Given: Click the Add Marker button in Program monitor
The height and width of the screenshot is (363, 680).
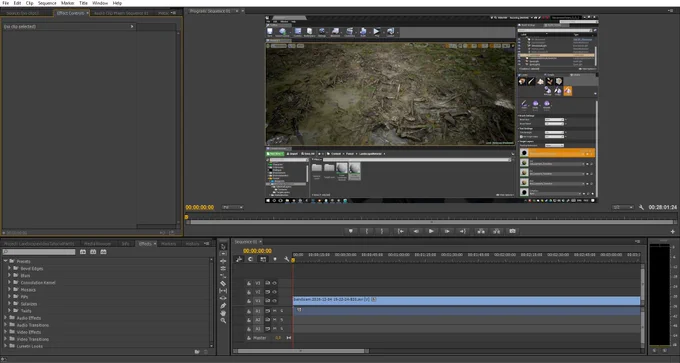Looking at the screenshot, I should click(x=350, y=231).
